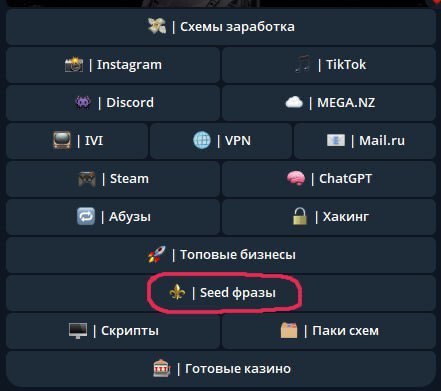The width and height of the screenshot is (441, 391).
Task: Click the fleur-de-lis icon for Seed фразы
Action: click(177, 292)
